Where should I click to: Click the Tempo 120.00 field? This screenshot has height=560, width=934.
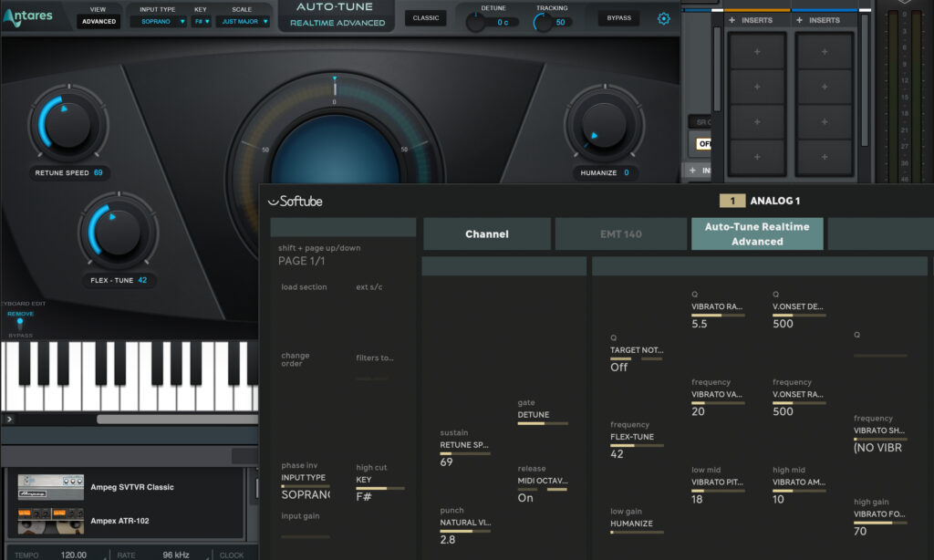(x=73, y=555)
